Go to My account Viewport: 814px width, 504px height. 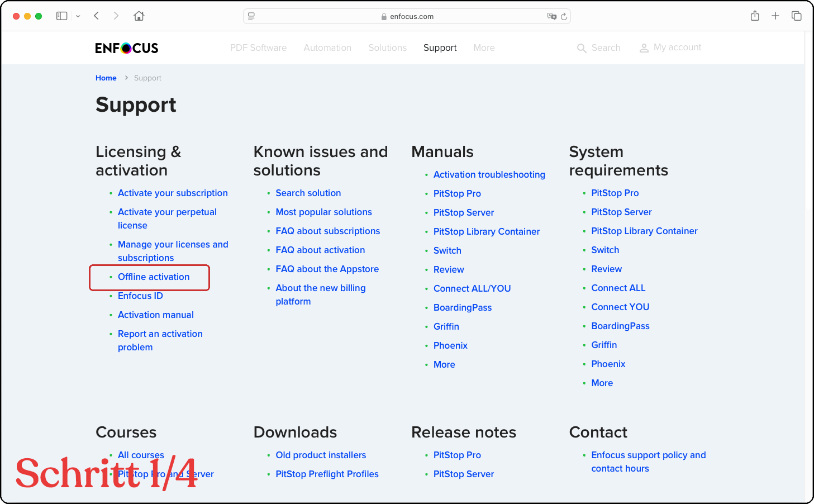click(670, 47)
